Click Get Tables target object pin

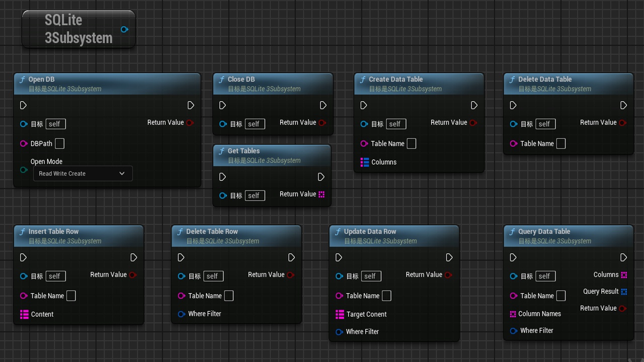(x=223, y=196)
